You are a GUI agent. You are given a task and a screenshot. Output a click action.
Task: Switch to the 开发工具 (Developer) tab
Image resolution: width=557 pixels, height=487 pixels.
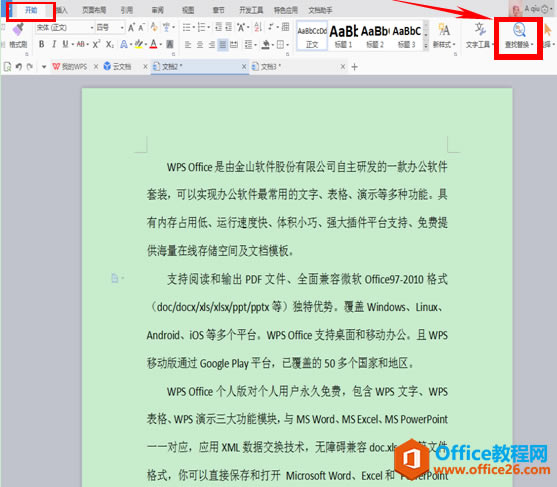point(251,10)
